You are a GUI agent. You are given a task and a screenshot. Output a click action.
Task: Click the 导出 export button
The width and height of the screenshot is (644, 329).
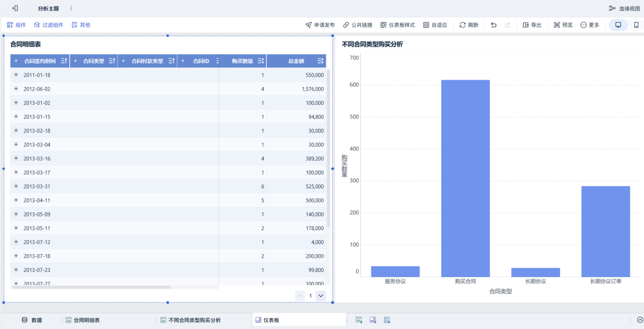[532, 25]
